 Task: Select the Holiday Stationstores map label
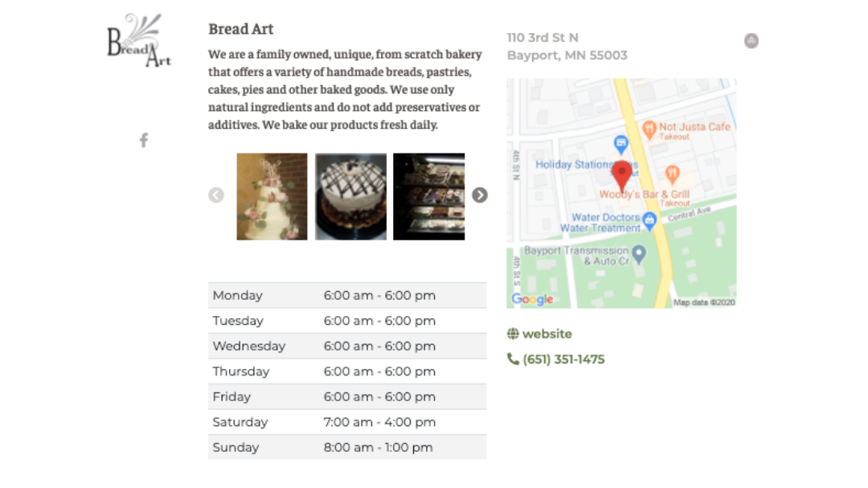coord(586,165)
